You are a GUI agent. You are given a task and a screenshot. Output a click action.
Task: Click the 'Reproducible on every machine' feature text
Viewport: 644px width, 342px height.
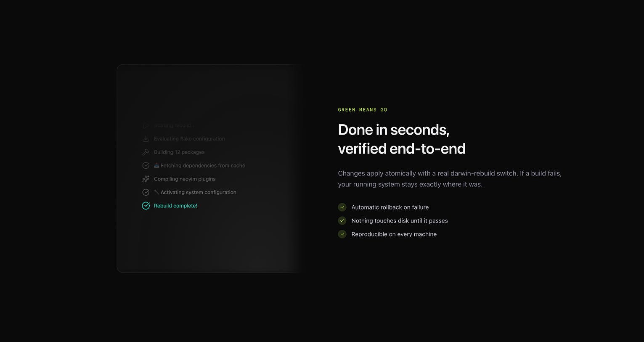(394, 234)
